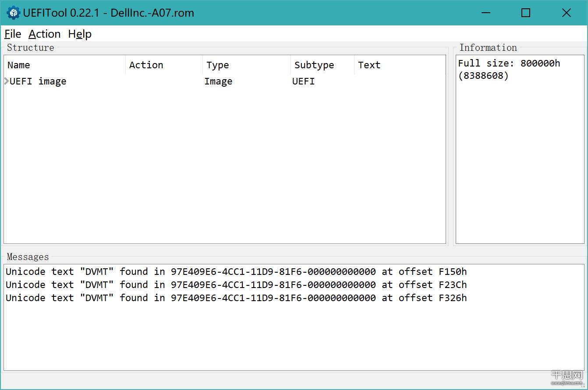
Task: Click the Image type cell
Action: (x=218, y=81)
